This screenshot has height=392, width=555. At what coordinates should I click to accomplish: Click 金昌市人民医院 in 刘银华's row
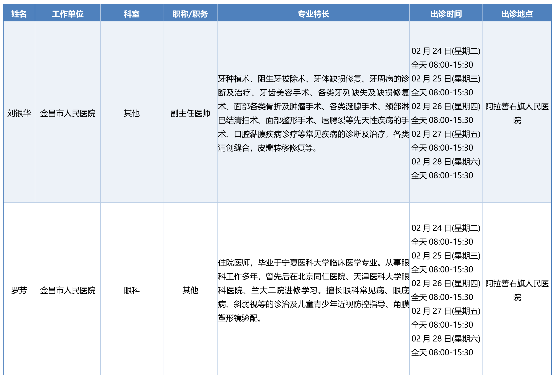[68, 113]
